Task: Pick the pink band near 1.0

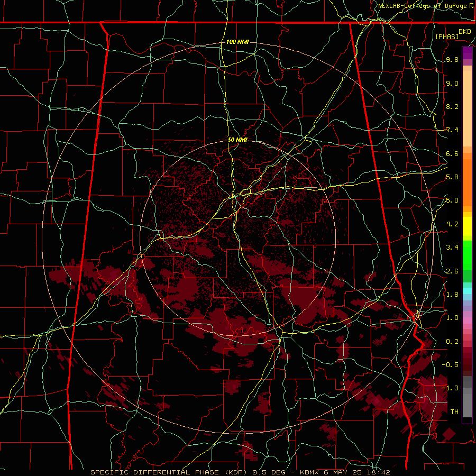Action: [467, 321]
